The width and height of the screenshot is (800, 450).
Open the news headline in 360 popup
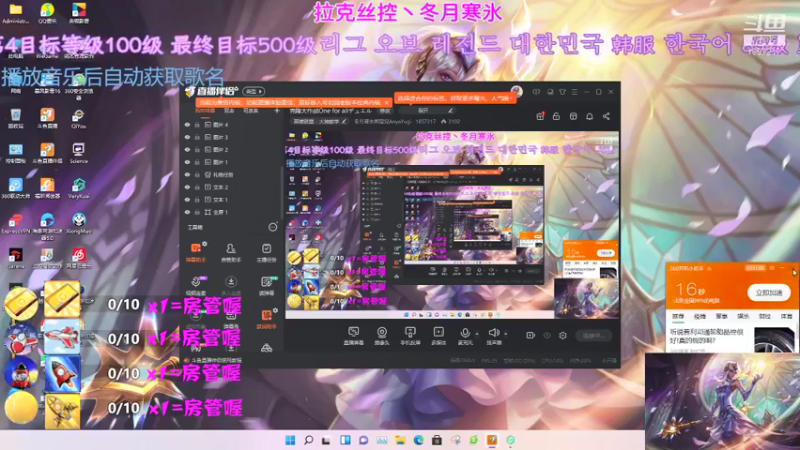[x=707, y=336]
